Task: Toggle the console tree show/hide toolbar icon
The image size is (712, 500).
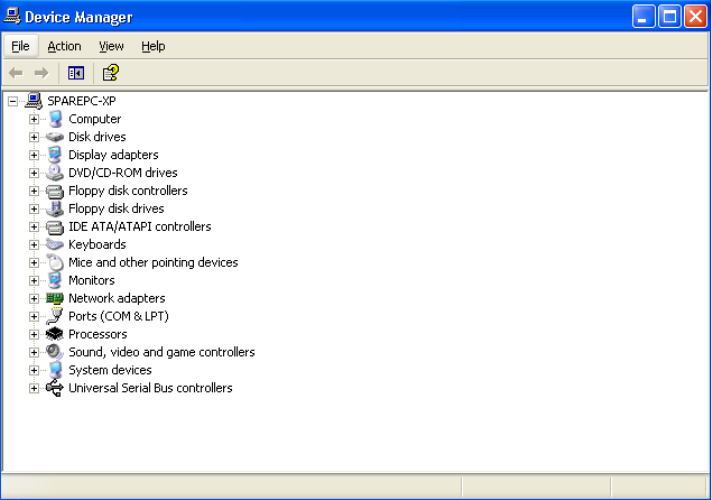Action: (76, 73)
